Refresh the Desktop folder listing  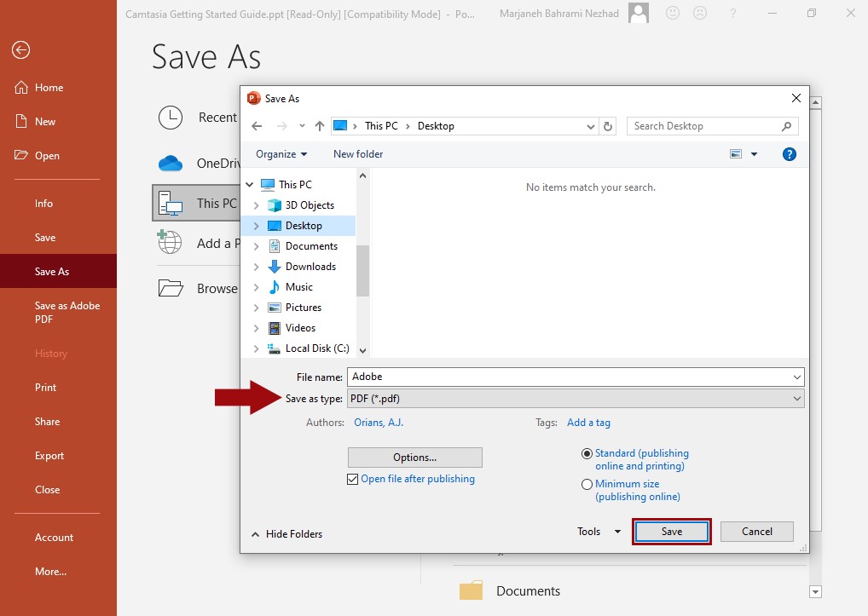click(608, 126)
